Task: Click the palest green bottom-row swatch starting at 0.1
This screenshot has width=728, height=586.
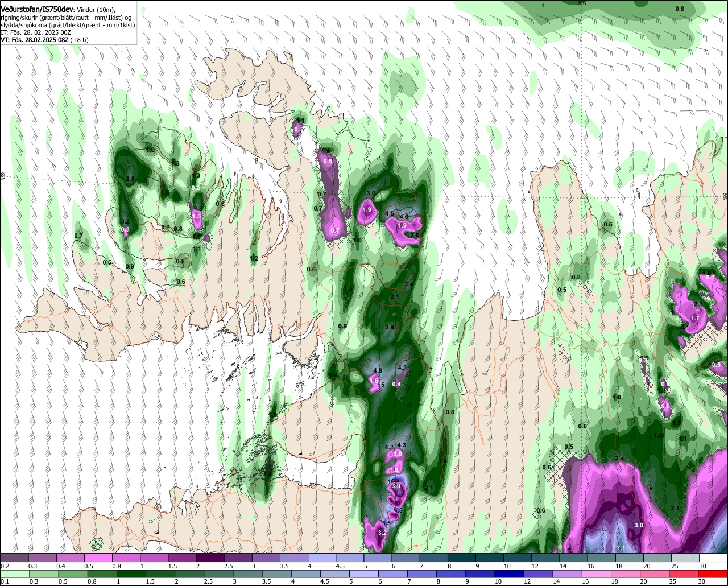Action: (x=14, y=573)
